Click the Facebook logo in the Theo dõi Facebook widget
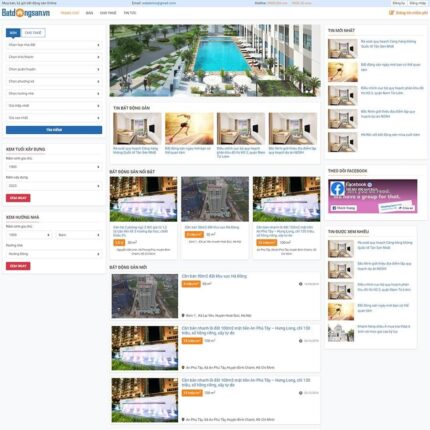This screenshot has width=430, height=430. [x=337, y=189]
